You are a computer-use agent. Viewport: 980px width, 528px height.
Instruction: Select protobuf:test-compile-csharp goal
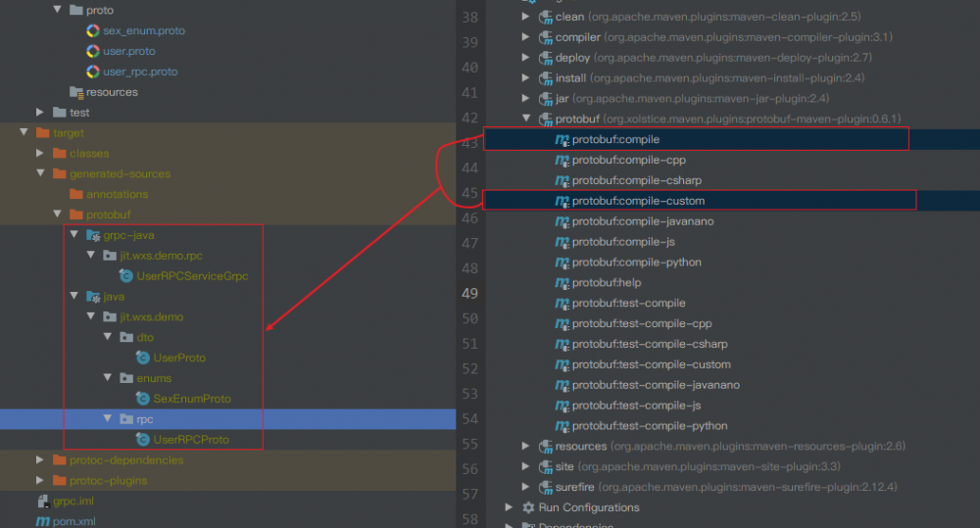click(x=650, y=344)
